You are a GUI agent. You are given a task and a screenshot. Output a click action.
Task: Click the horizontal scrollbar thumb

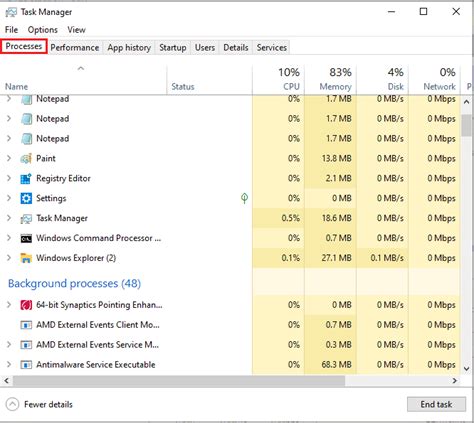click(x=179, y=380)
